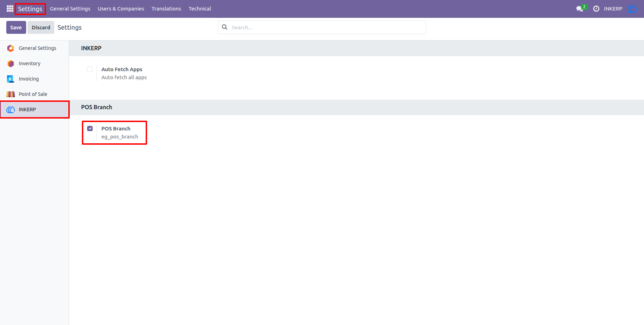Viewport: 644px width, 325px height.
Task: Click the 'POS Branch' section header bar
Action: tap(356, 107)
